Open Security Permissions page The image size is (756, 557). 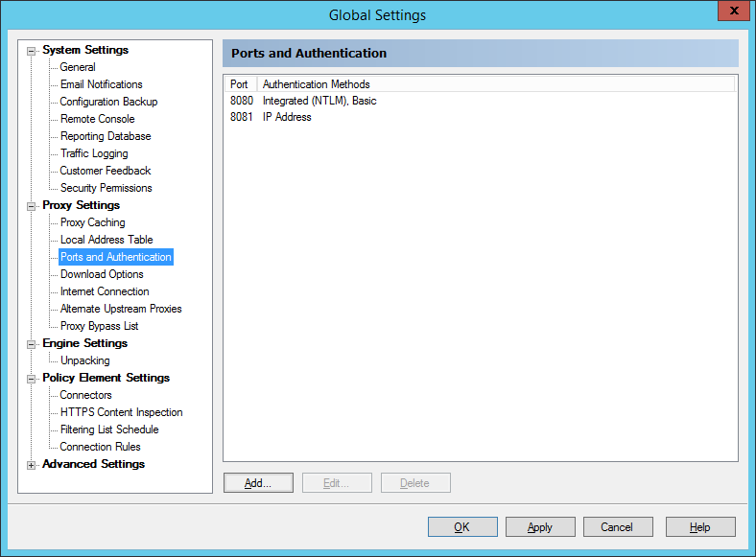click(106, 188)
